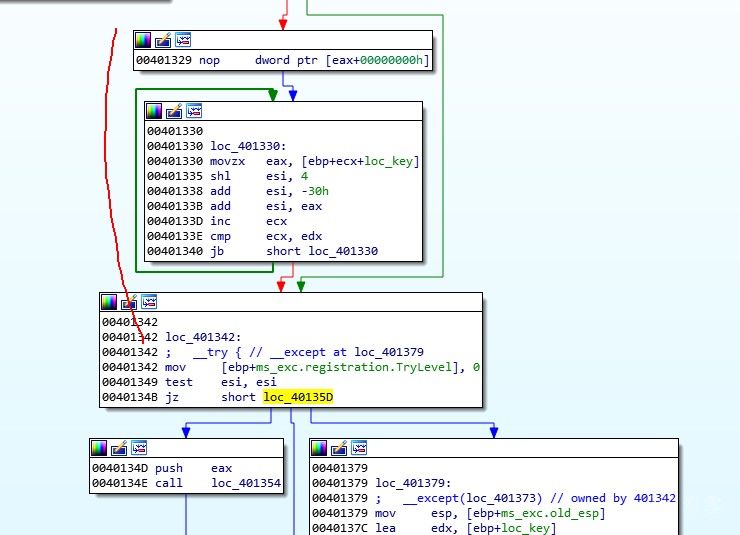Click loc_401330 in jb short operand
The width and height of the screenshot is (740, 535).
343,251
